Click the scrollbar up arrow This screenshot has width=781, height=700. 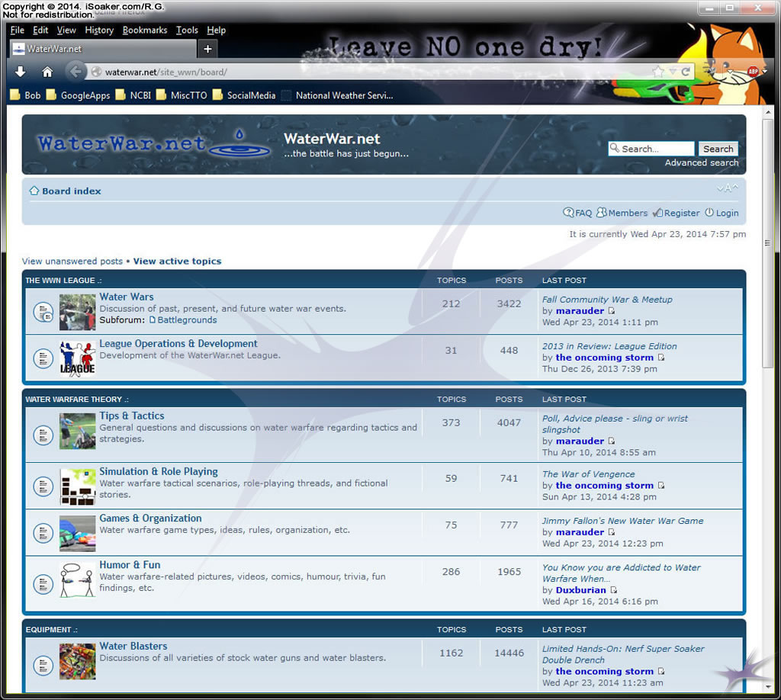click(767, 112)
